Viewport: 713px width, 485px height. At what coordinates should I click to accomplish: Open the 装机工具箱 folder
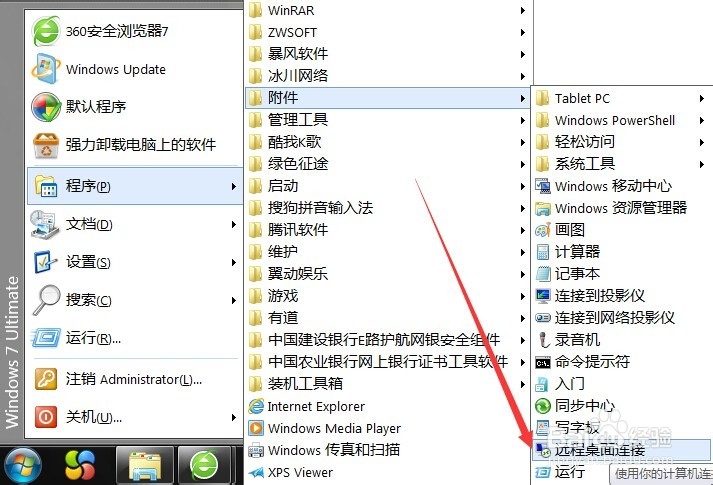[x=387, y=384]
